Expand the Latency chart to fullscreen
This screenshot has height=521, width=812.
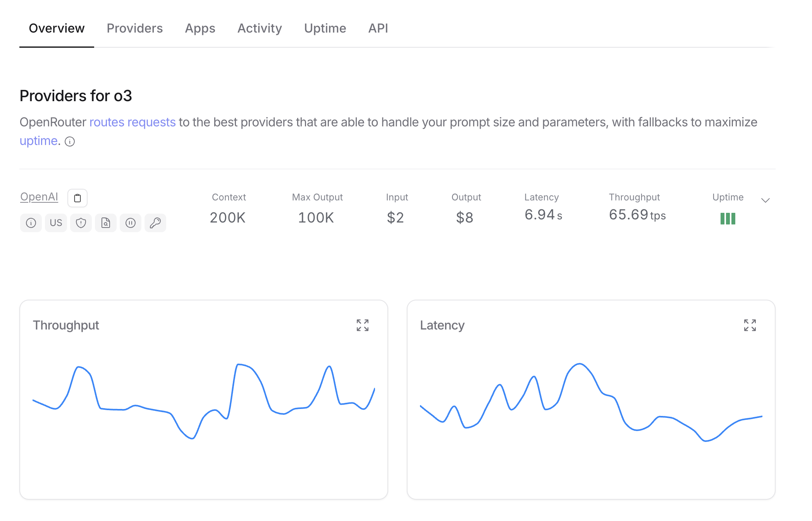point(750,325)
